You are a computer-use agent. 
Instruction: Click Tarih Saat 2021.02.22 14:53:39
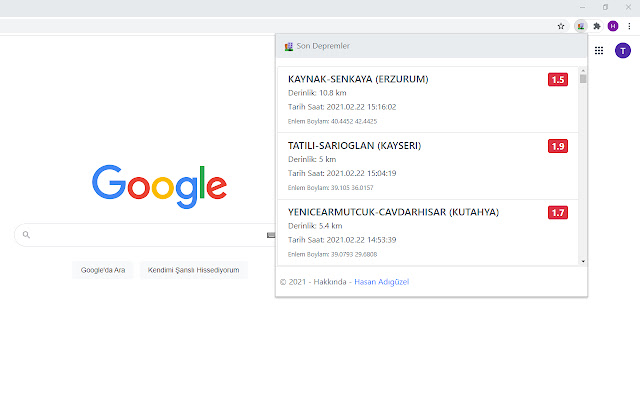click(x=342, y=240)
